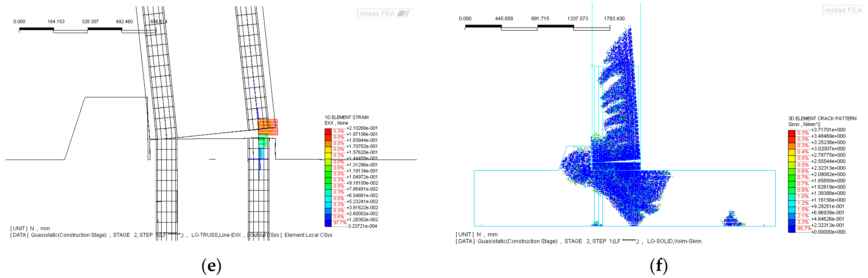Click the +2.10268e-001 maximum strain value
868x278 pixels.
362,128
